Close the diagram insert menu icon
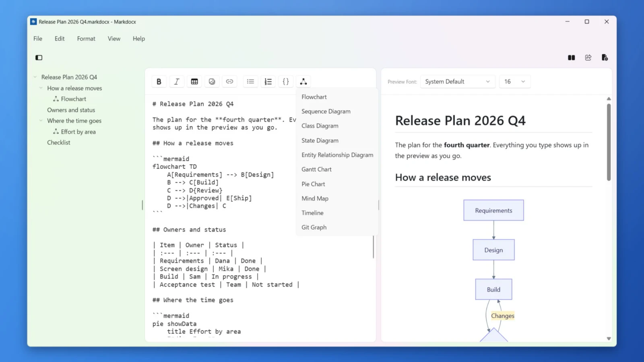The height and width of the screenshot is (362, 644). coord(303,82)
